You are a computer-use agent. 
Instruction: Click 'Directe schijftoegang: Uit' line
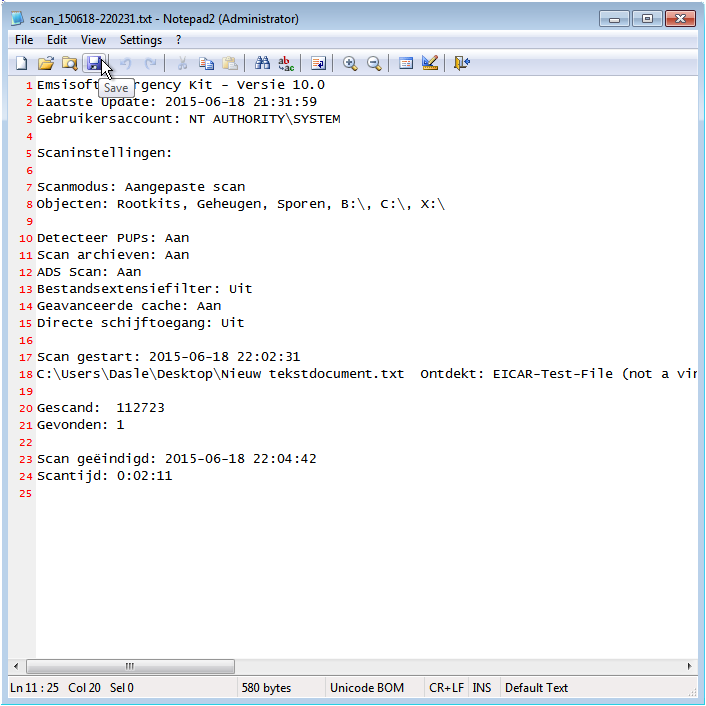point(140,323)
